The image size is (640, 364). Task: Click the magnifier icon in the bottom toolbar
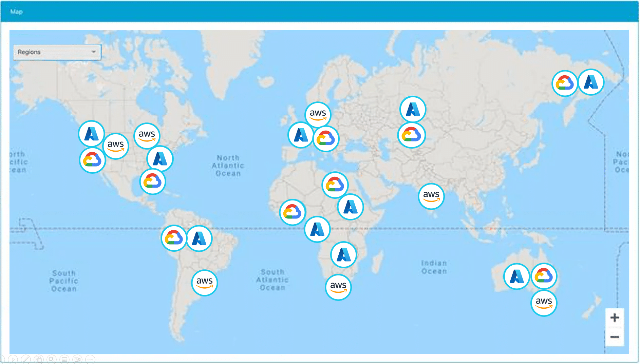52,359
